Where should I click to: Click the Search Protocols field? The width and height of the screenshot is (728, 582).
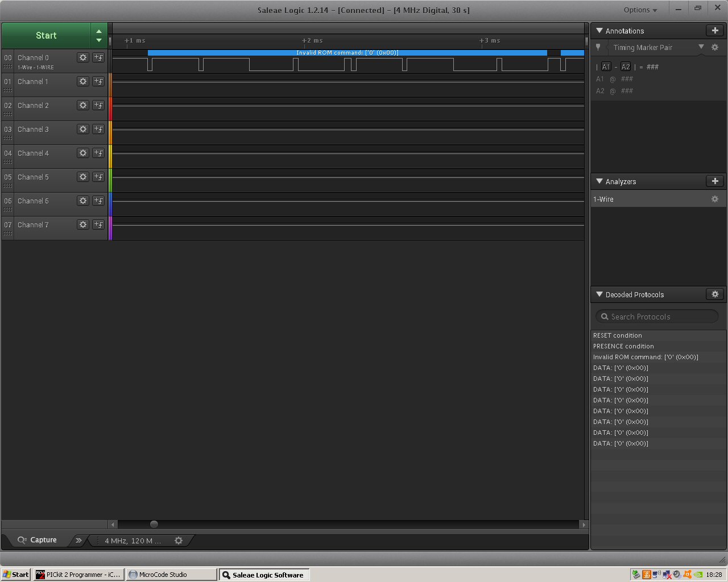657,317
